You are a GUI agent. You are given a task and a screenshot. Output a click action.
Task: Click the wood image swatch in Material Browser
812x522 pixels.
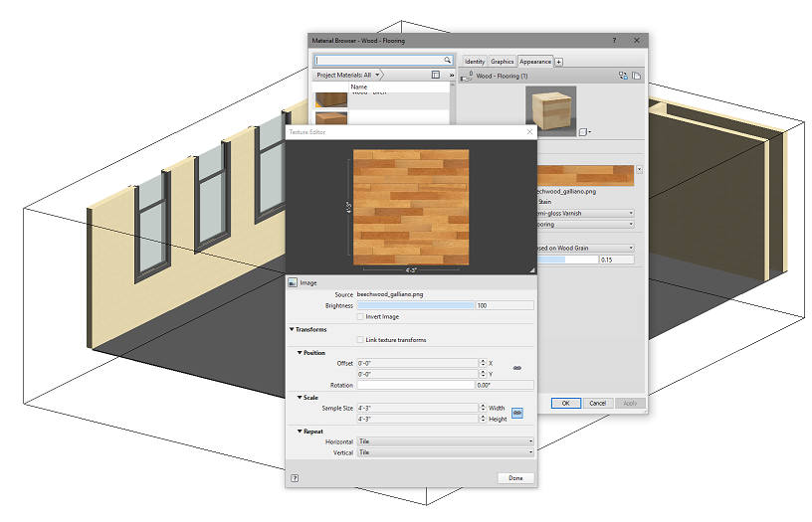point(585,175)
